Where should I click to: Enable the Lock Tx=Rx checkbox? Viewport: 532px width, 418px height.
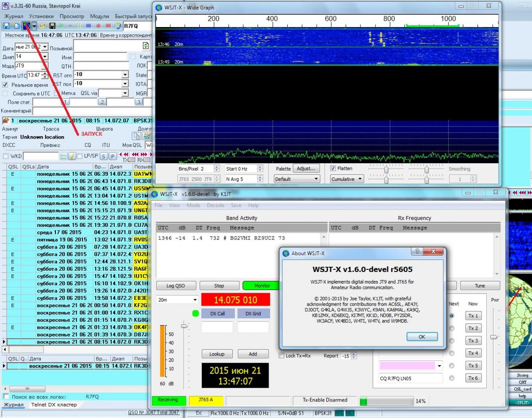(x=281, y=356)
